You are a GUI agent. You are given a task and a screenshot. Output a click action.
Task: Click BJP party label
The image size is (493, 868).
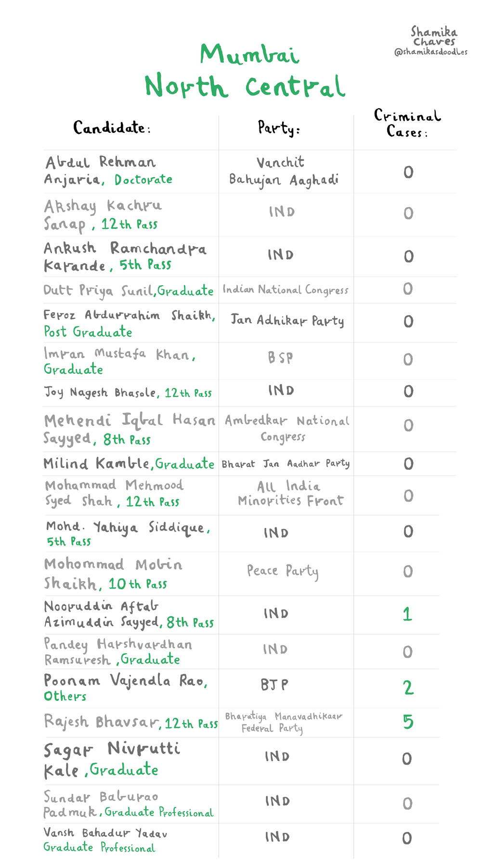pyautogui.click(x=274, y=685)
